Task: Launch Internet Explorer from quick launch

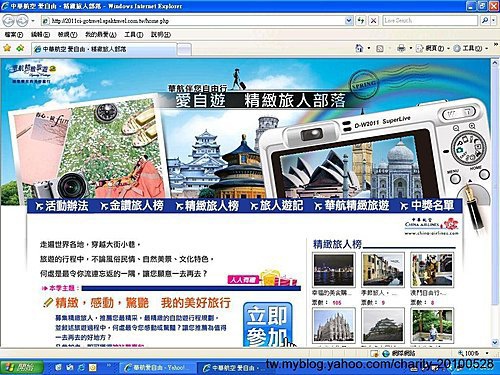Action: (81, 367)
